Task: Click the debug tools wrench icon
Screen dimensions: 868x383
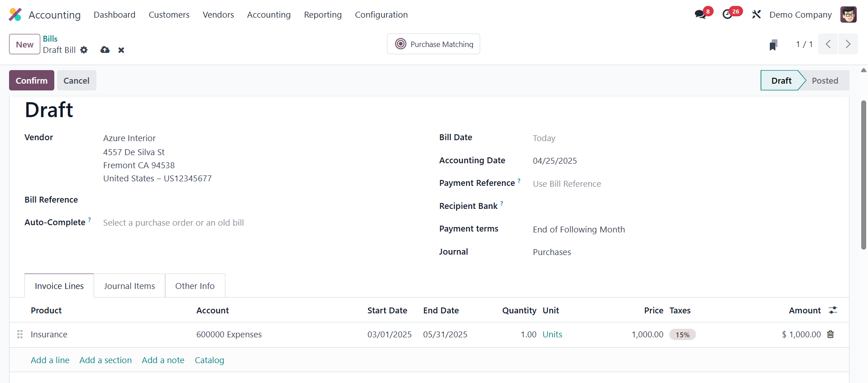Action: click(756, 14)
